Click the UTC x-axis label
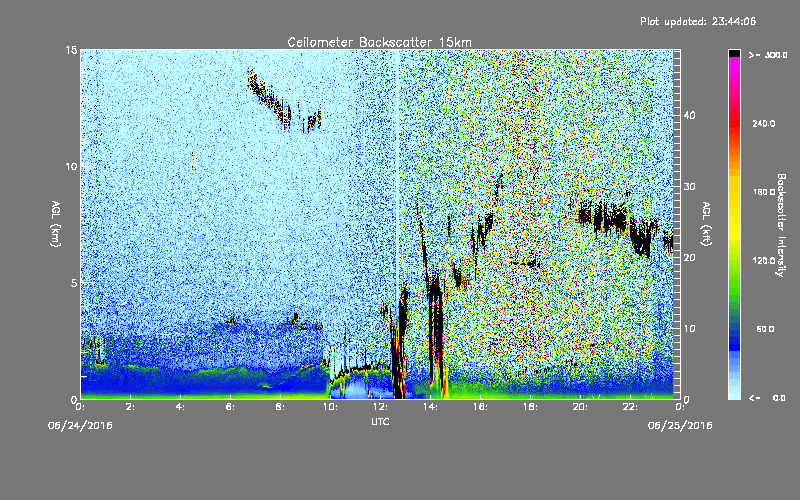 click(x=380, y=421)
